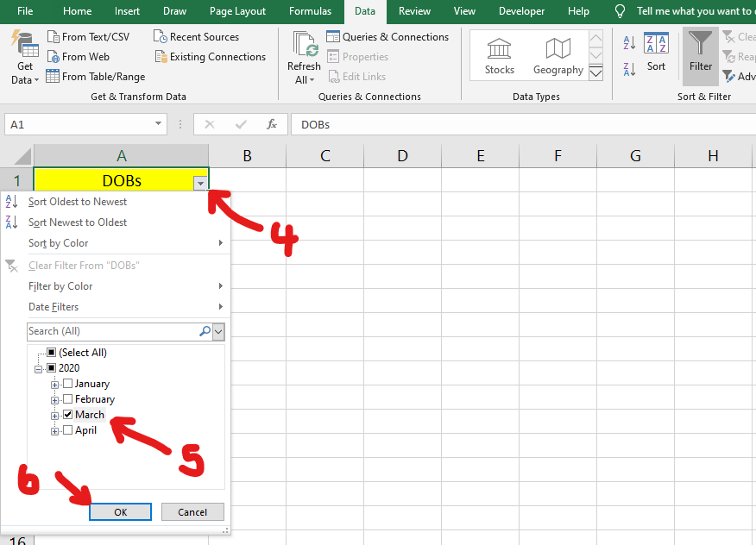Screen dimensions: 756x545
Task: Toggle the (Select All) checkbox
Action: (52, 352)
